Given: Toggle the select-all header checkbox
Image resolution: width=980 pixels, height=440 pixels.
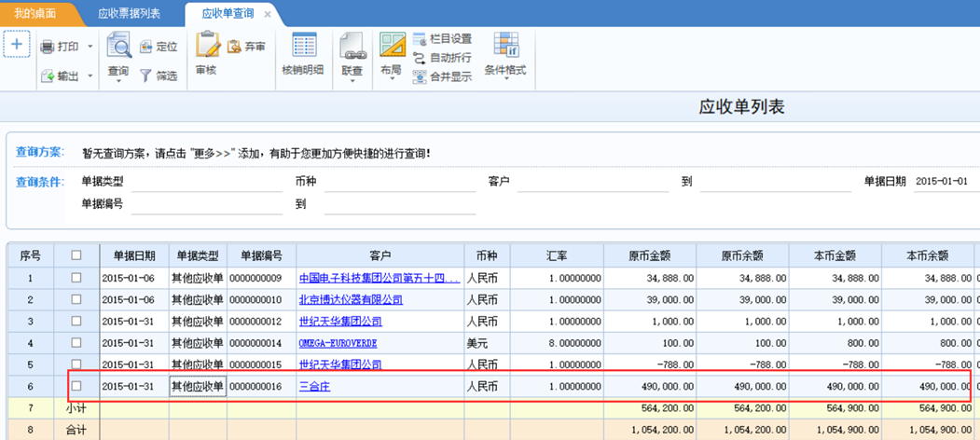Looking at the screenshot, I should pos(76,255).
